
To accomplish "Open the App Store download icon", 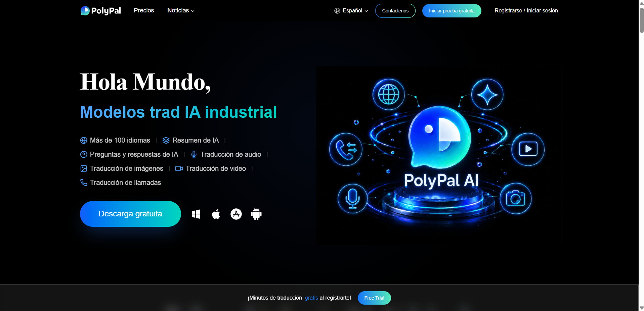I will 236,214.
